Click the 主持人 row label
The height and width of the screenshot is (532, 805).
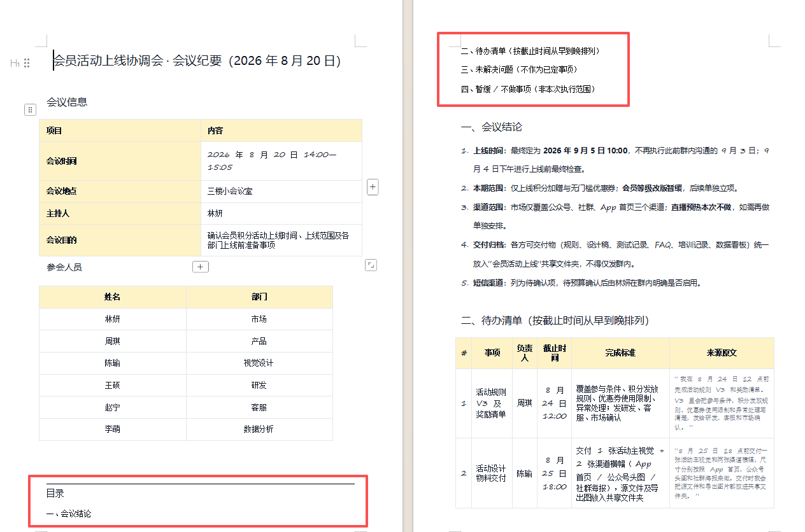tap(120, 213)
